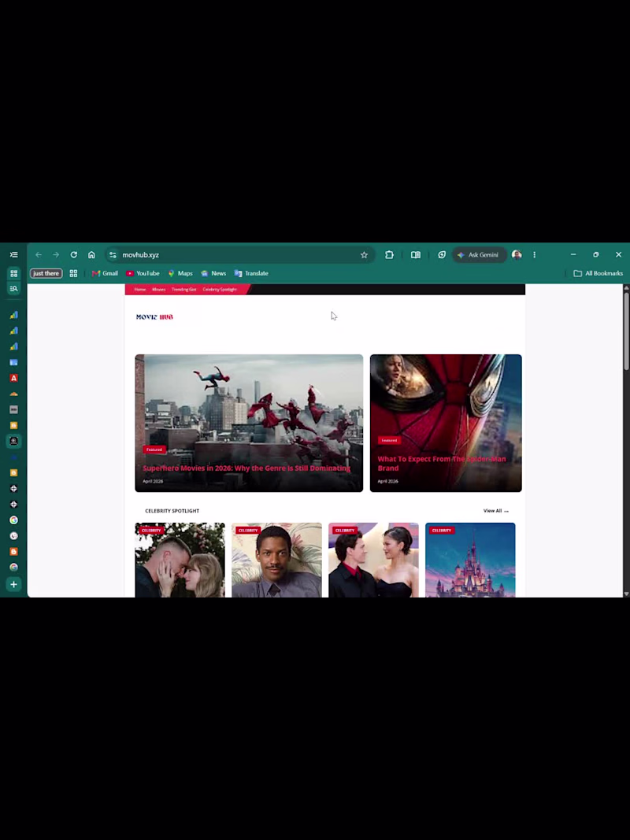Open the couple in black outfits thumbnail
Screen dimensions: 630x840
pos(373,560)
